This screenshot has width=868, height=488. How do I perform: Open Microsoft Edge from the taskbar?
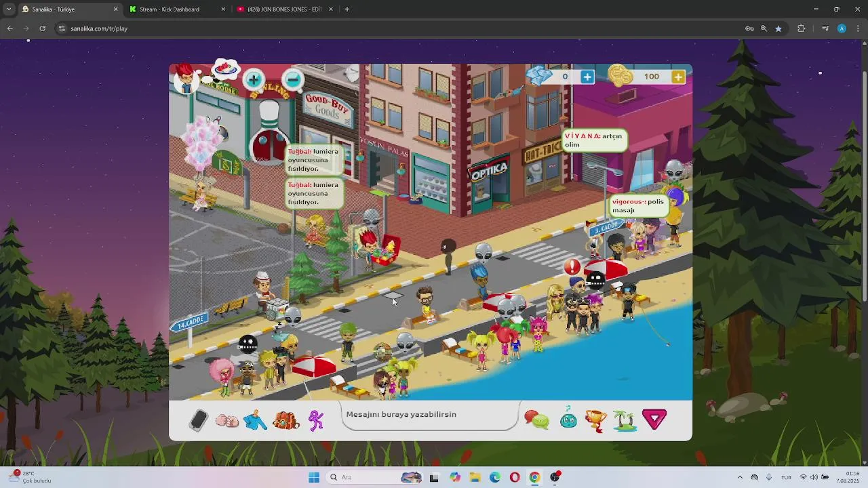coord(495,477)
